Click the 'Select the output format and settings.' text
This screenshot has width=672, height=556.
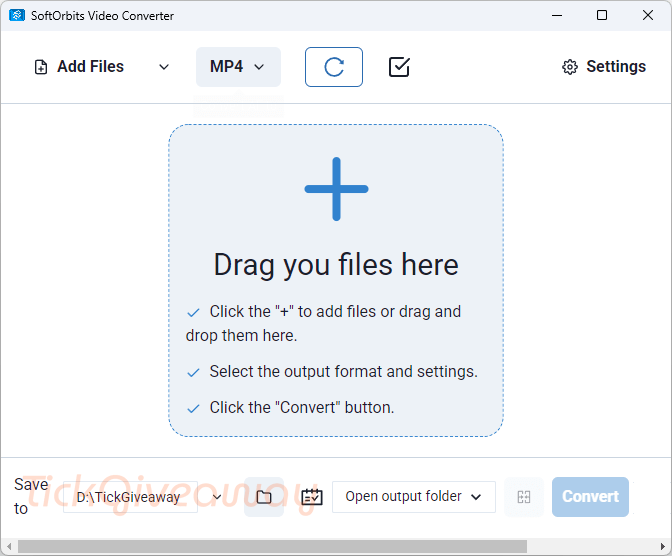pyautogui.click(x=344, y=372)
